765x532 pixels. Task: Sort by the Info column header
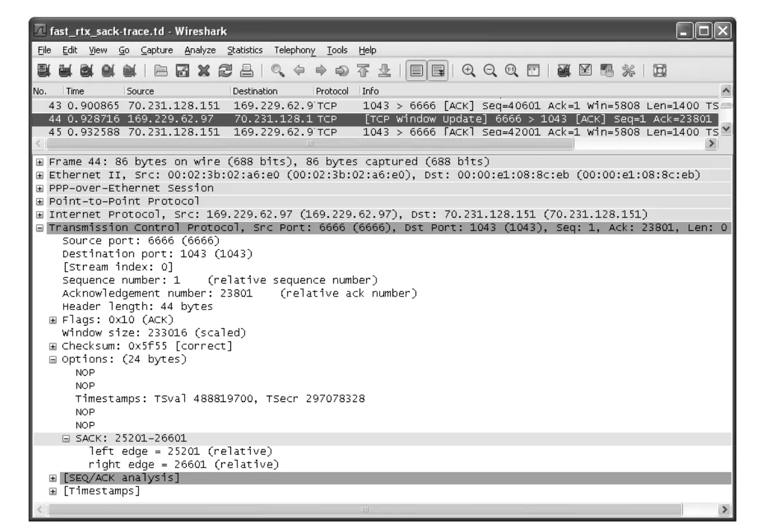tap(539, 91)
